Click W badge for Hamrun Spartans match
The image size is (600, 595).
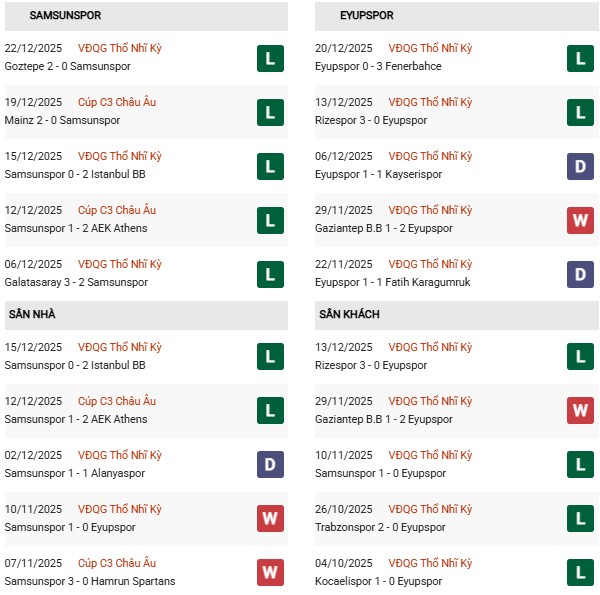(269, 573)
